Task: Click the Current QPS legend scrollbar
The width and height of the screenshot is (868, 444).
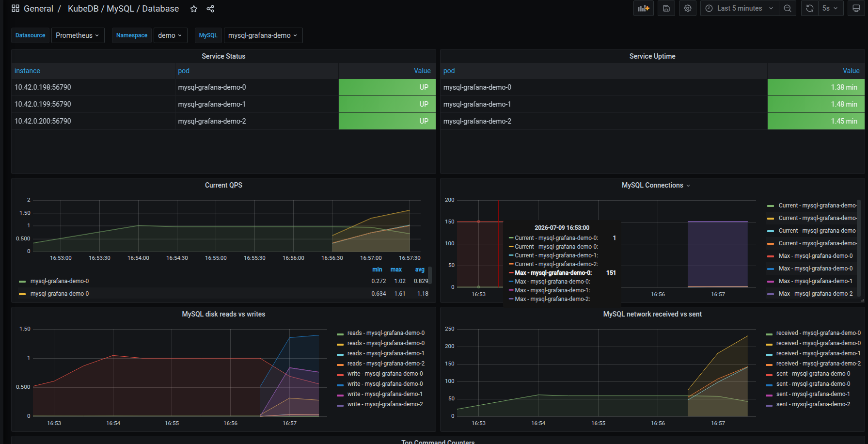Action: point(430,275)
